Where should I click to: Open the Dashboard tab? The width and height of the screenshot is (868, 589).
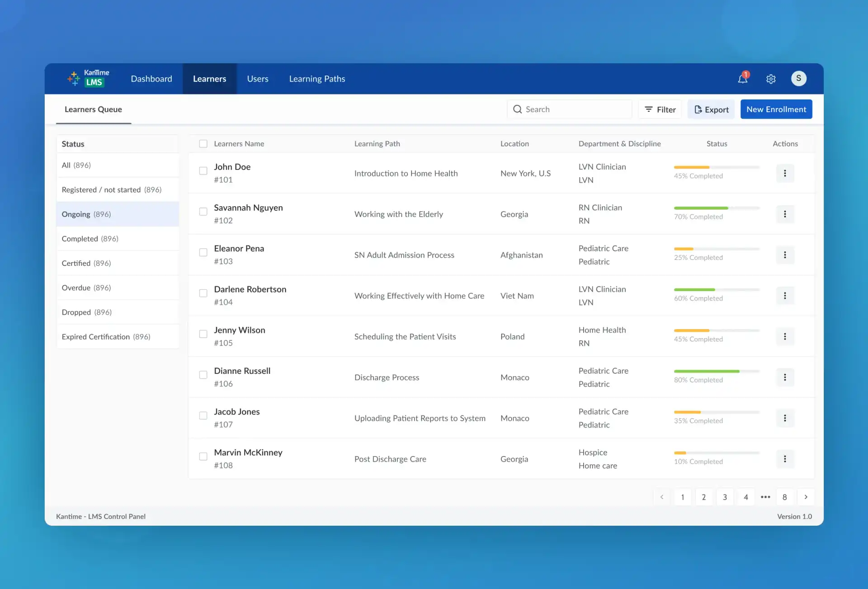(151, 79)
